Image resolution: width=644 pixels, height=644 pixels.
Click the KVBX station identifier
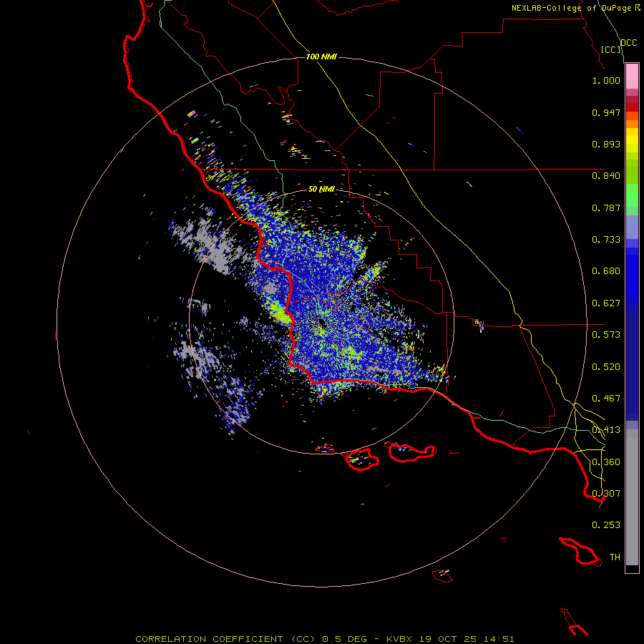point(399,639)
